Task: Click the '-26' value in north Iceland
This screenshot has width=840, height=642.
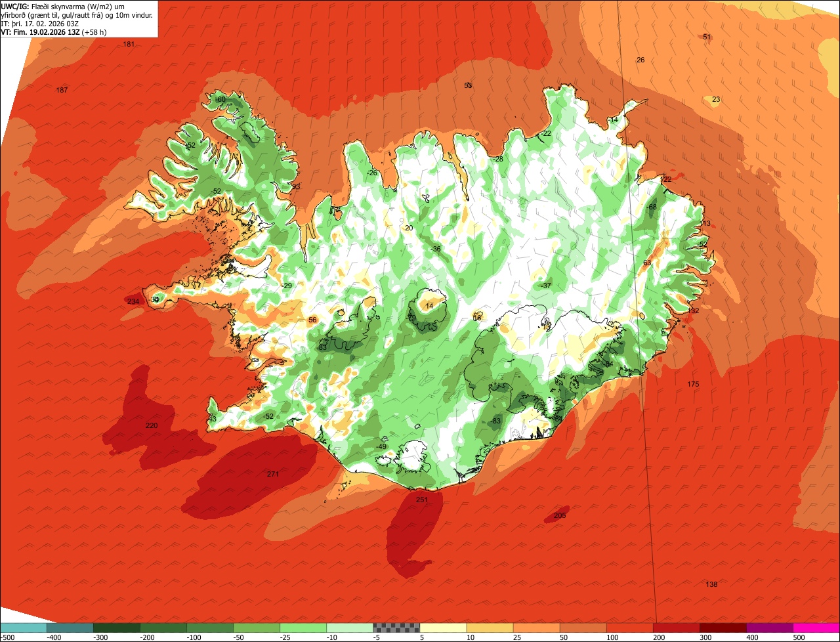Action: coord(372,173)
